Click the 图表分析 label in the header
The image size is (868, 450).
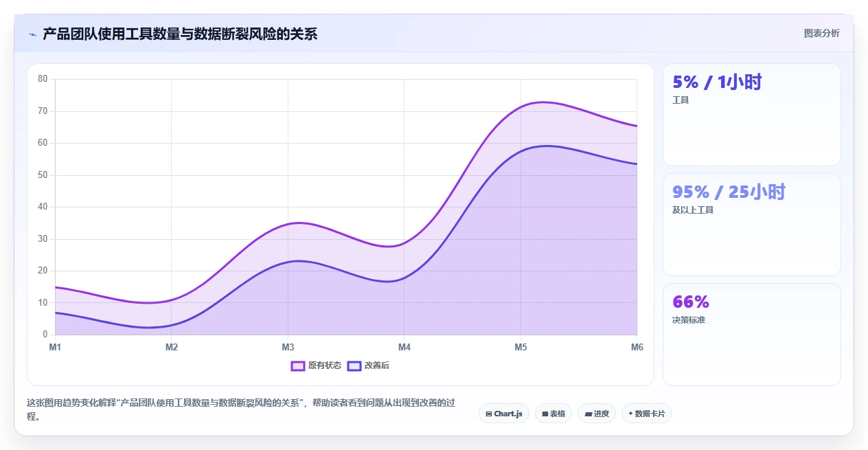pos(821,33)
